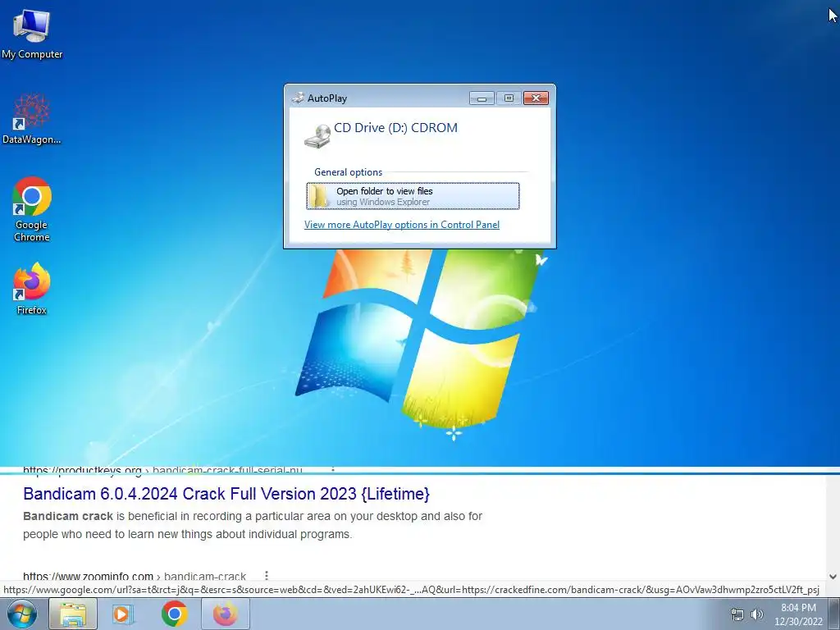
Task: Select the Google Chrome desktop shortcut
Action: click(x=32, y=209)
